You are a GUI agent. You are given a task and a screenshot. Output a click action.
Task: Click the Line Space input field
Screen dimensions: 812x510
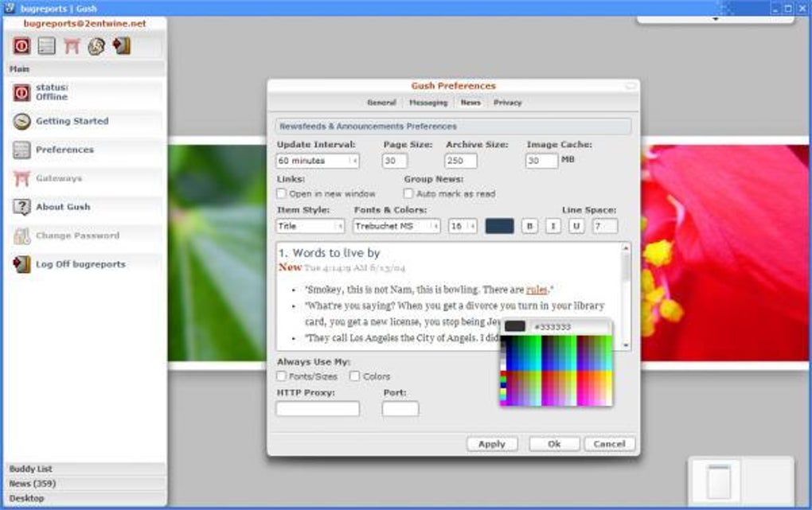point(605,226)
